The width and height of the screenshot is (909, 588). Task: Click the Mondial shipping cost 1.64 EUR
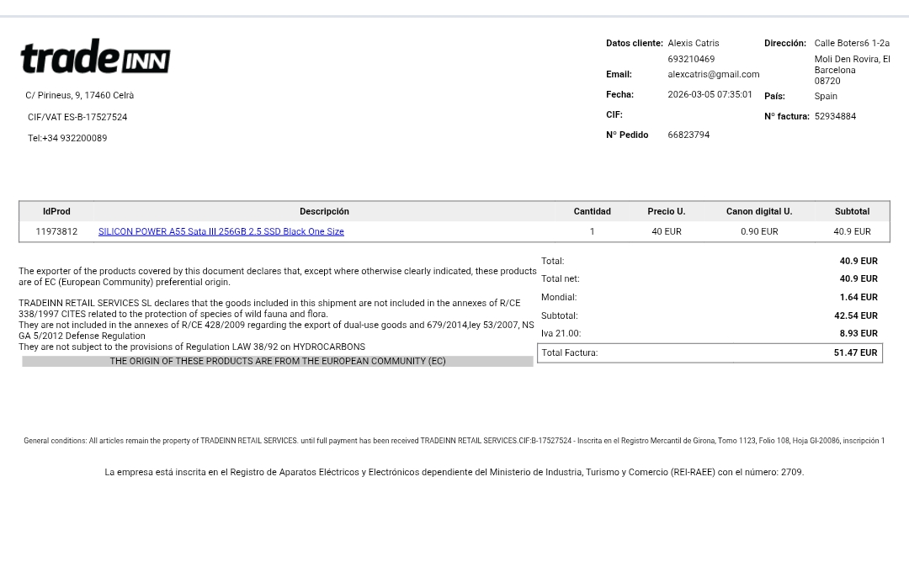(x=858, y=297)
